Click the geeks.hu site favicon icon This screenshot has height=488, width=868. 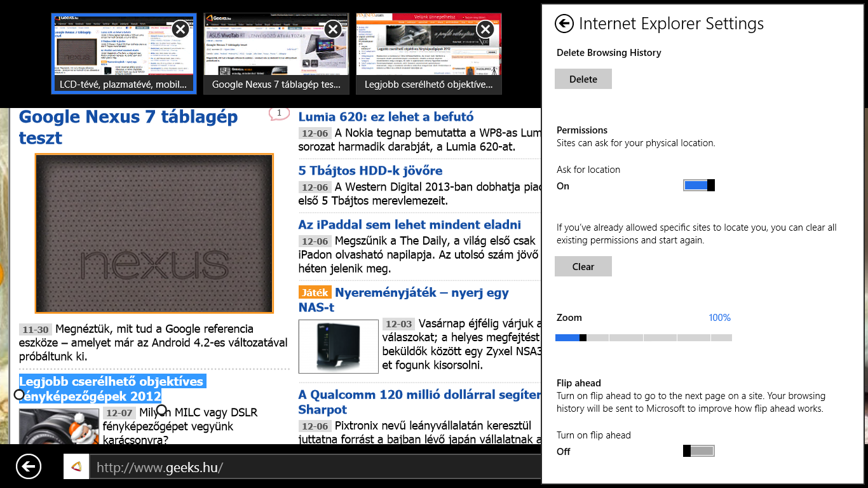coord(76,467)
